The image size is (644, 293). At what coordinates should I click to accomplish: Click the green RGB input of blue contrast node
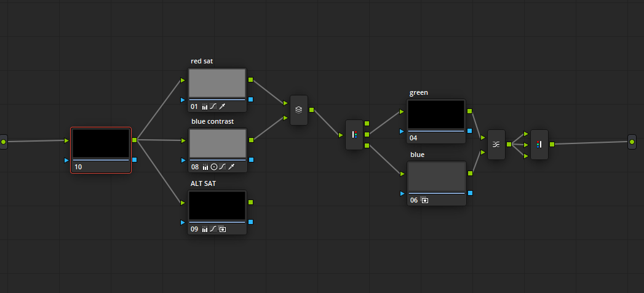(183, 140)
